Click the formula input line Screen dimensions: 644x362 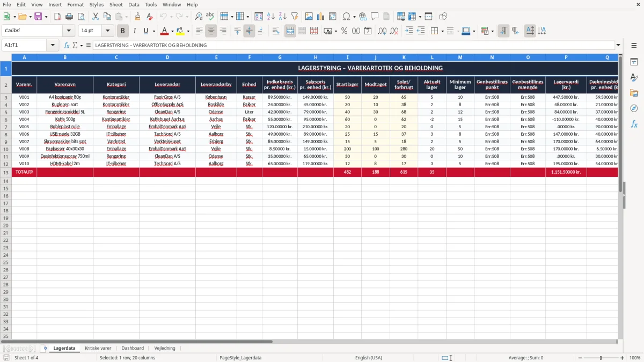pos(354,45)
